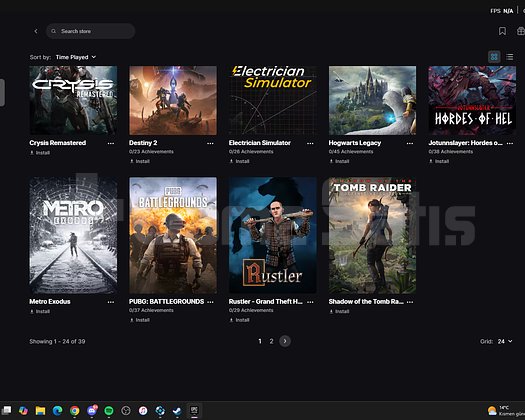Open options menu for Electrician Simulator

pos(310,143)
